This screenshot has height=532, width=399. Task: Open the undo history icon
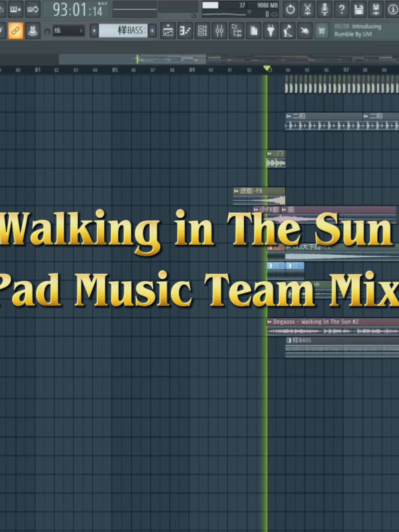pyautogui.click(x=290, y=9)
